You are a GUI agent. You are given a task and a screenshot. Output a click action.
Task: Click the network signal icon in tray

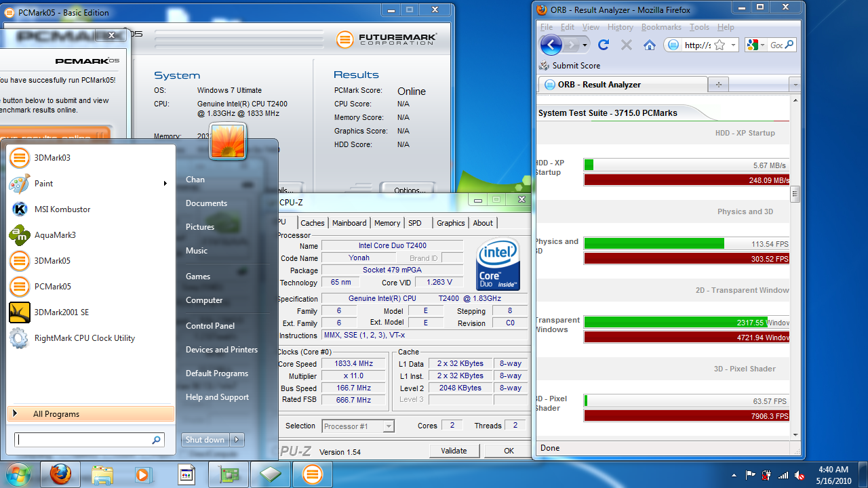783,475
